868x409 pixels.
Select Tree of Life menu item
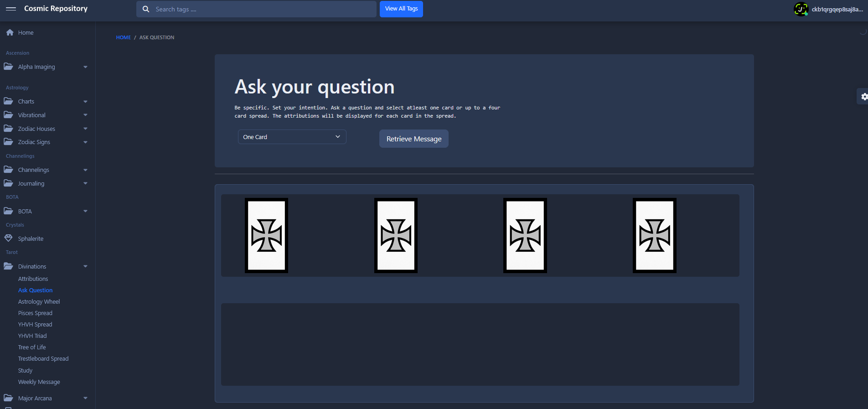tap(32, 347)
